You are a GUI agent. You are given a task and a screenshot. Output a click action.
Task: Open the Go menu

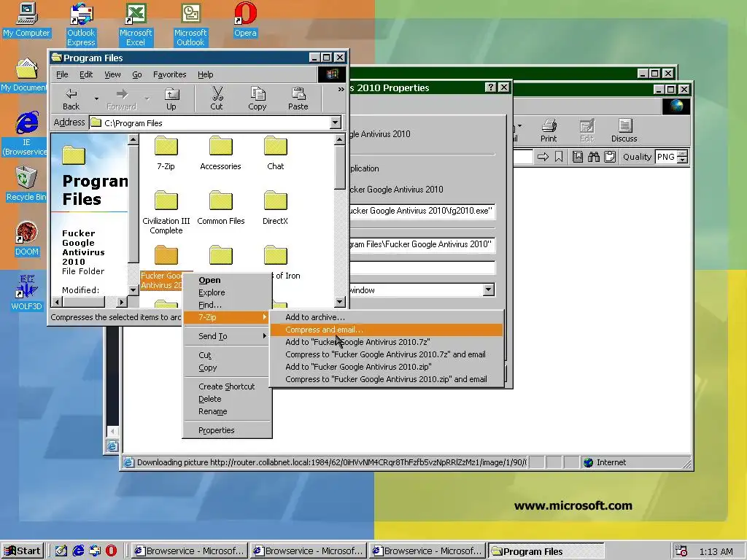pos(137,74)
